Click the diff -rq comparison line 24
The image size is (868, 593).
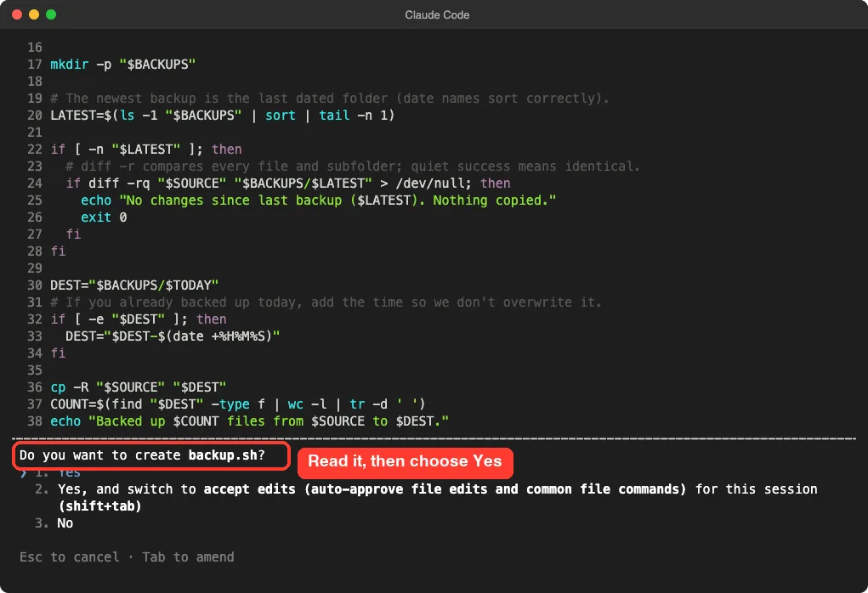[x=288, y=184]
